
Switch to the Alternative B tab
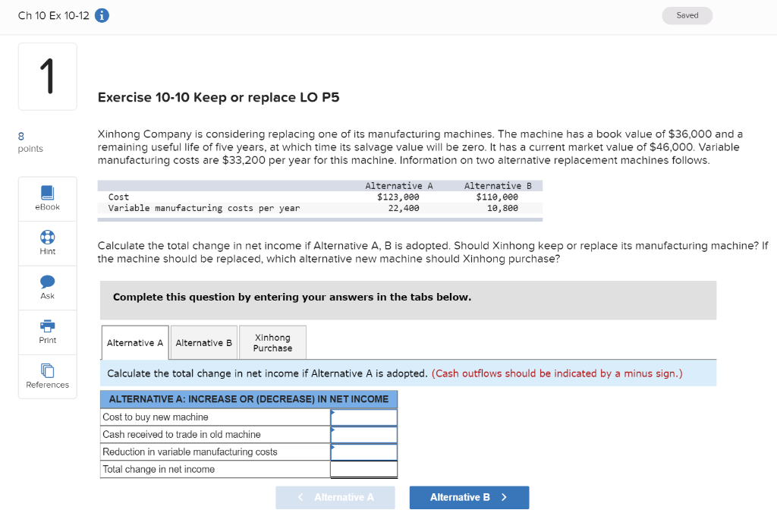pos(203,342)
